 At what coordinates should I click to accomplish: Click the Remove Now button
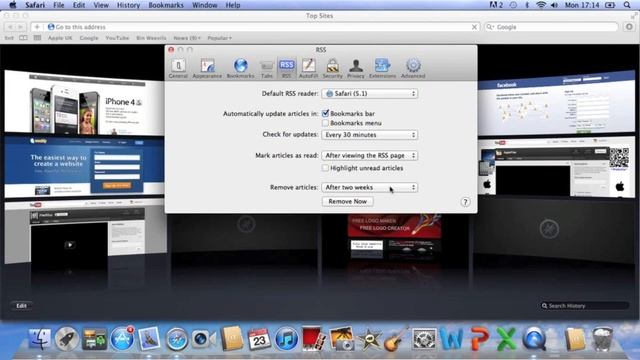click(x=347, y=201)
